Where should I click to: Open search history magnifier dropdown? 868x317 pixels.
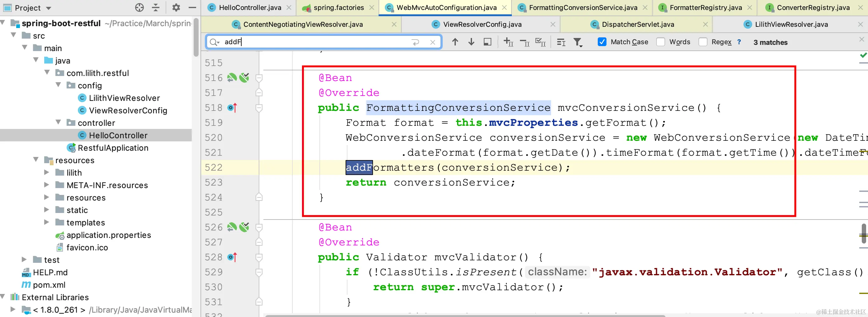[x=214, y=42]
